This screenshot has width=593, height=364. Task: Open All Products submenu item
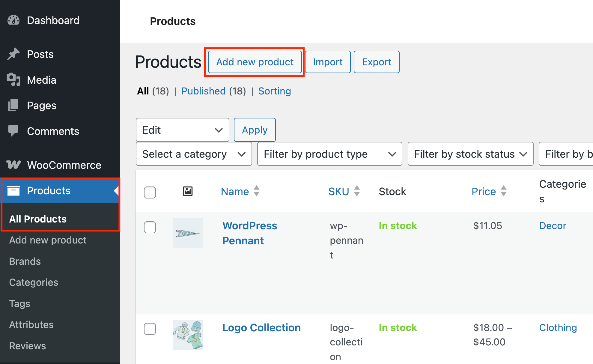pos(38,219)
